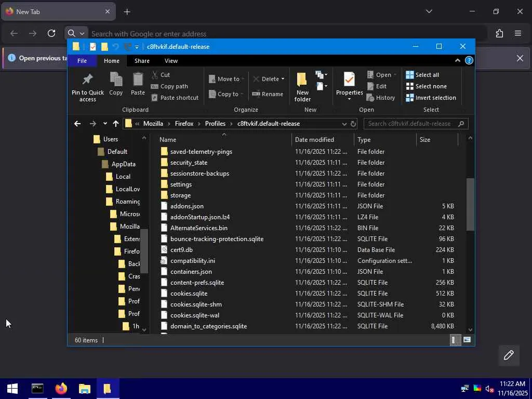Go up one folder level
This screenshot has height=399, width=532.
116,124
